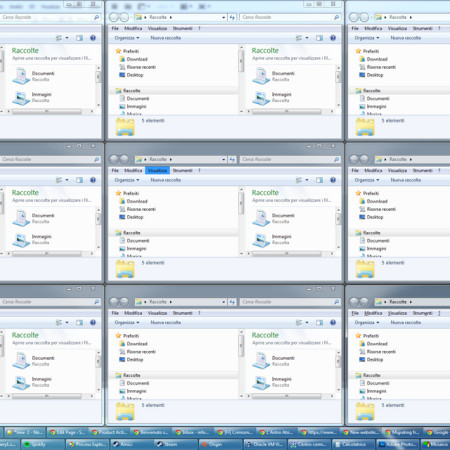The height and width of the screenshot is (450, 450).
Task: Click Nuova raccolta in underlined-menu window
Action: click(x=406, y=323)
